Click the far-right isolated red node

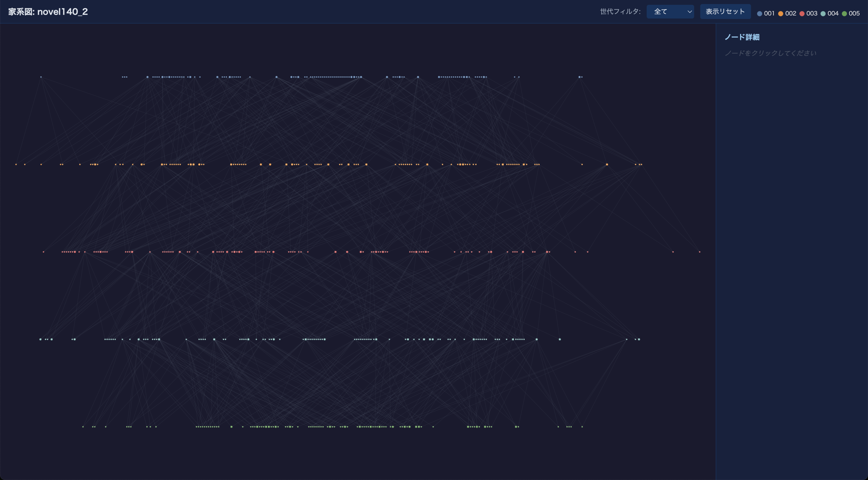700,252
